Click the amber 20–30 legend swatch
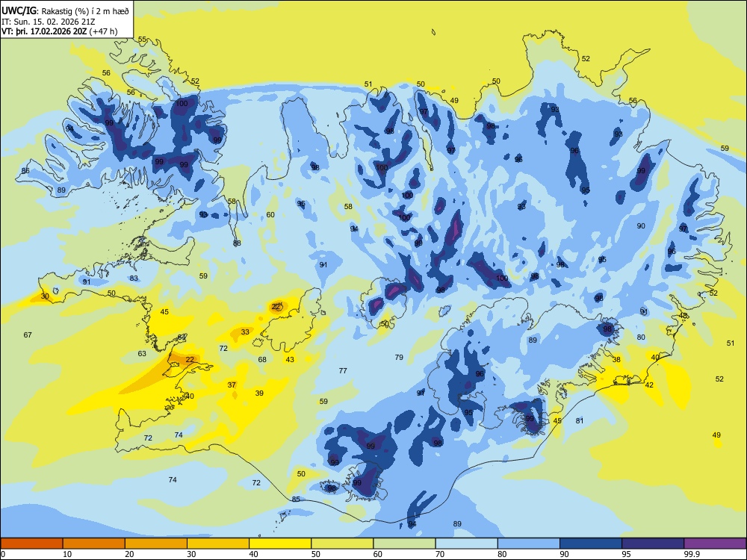747x560 pixels. point(156,544)
